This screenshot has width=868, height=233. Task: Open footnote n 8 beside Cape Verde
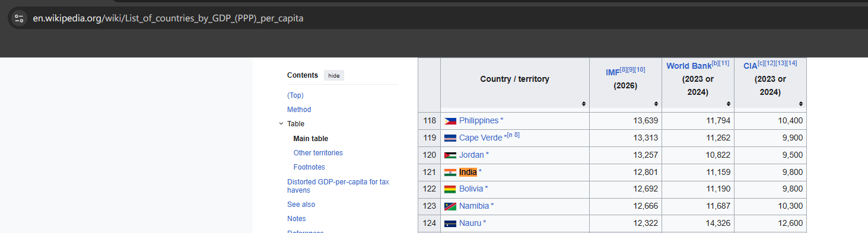513,135
